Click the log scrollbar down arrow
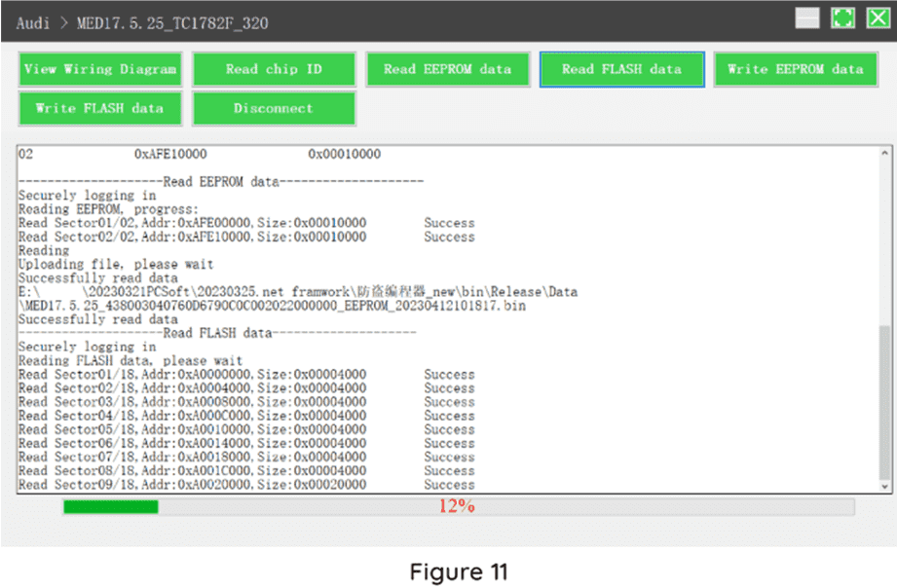 [x=884, y=487]
